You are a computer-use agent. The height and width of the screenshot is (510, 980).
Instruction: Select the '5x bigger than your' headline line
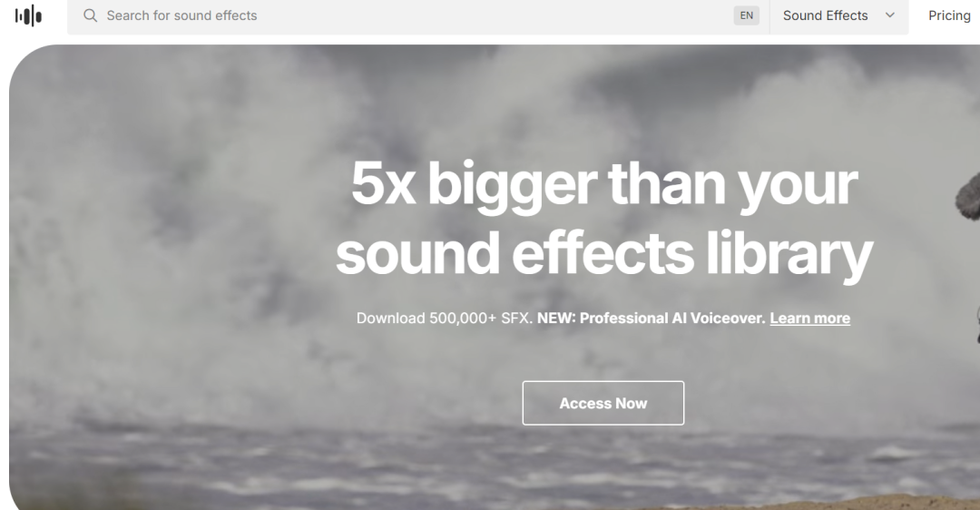coord(604,183)
